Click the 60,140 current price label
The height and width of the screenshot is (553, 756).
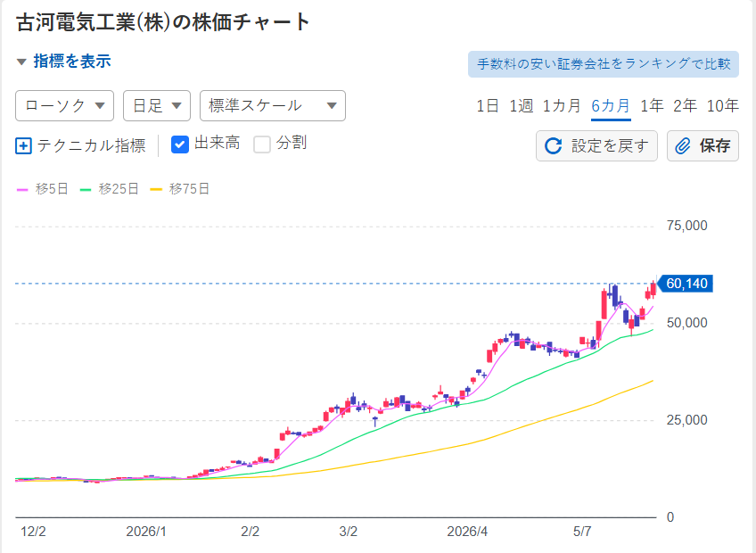pos(686,284)
